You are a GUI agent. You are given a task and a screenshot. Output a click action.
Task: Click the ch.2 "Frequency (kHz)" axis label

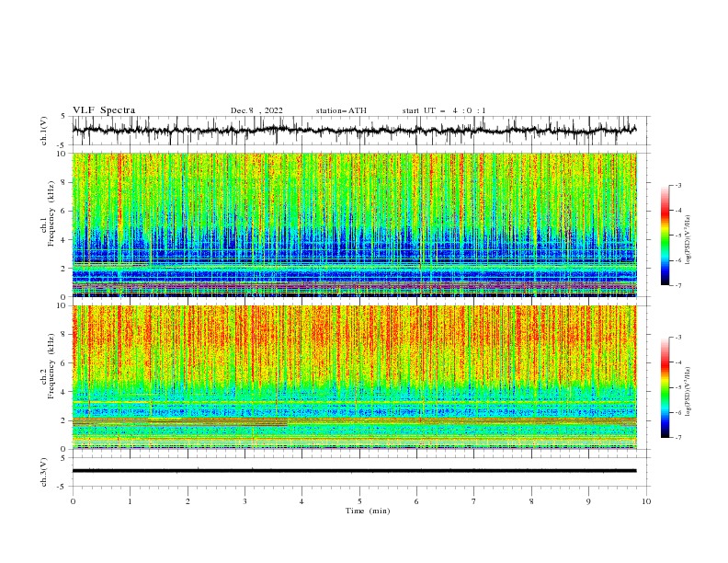(x=51, y=366)
